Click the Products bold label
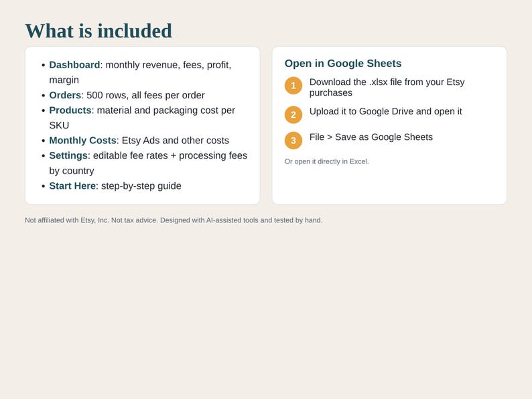The image size is (532, 399). click(x=70, y=110)
